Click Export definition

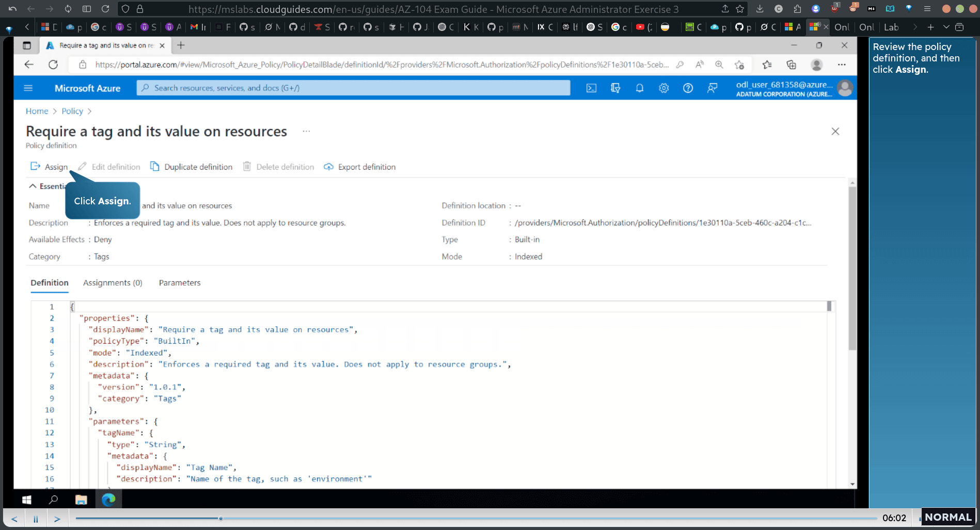pyautogui.click(x=360, y=167)
